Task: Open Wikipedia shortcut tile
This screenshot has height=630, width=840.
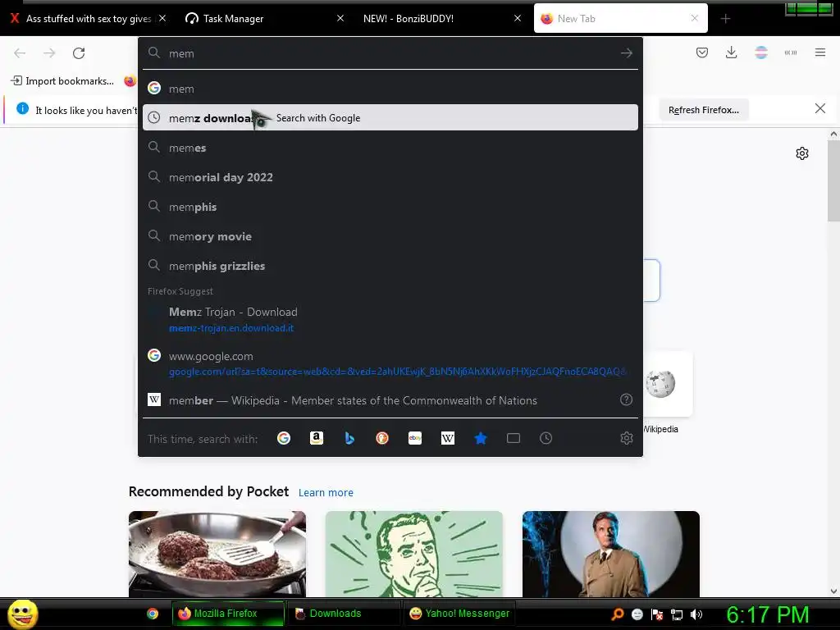Action: pos(660,384)
